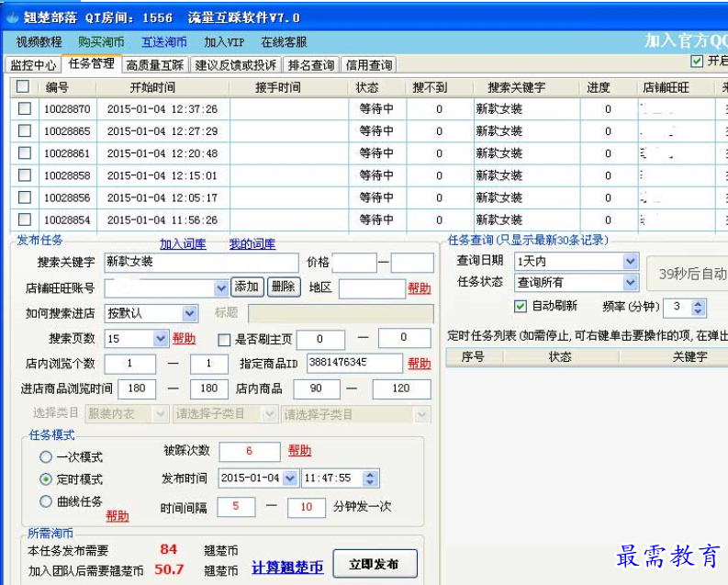Select row cell 2015-01-04 12:37:26
Screen dimensions: 728x585
pyautogui.click(x=162, y=109)
